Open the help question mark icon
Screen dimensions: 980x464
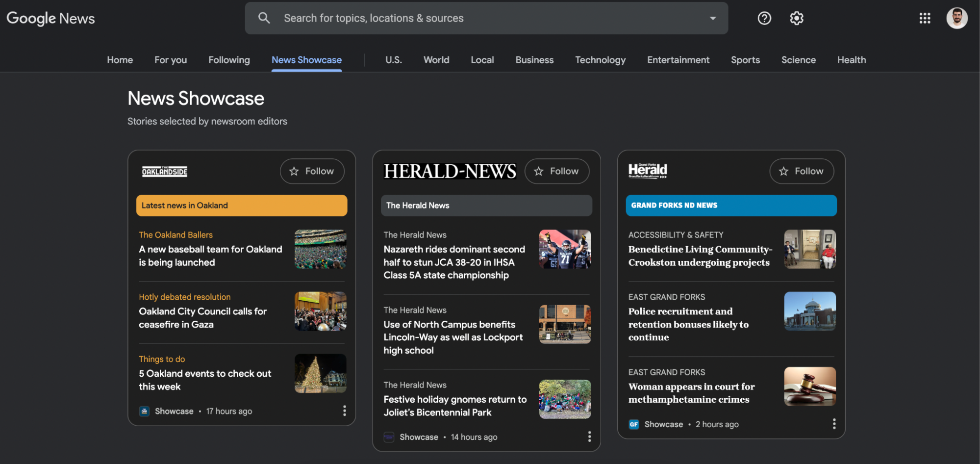pyautogui.click(x=764, y=18)
